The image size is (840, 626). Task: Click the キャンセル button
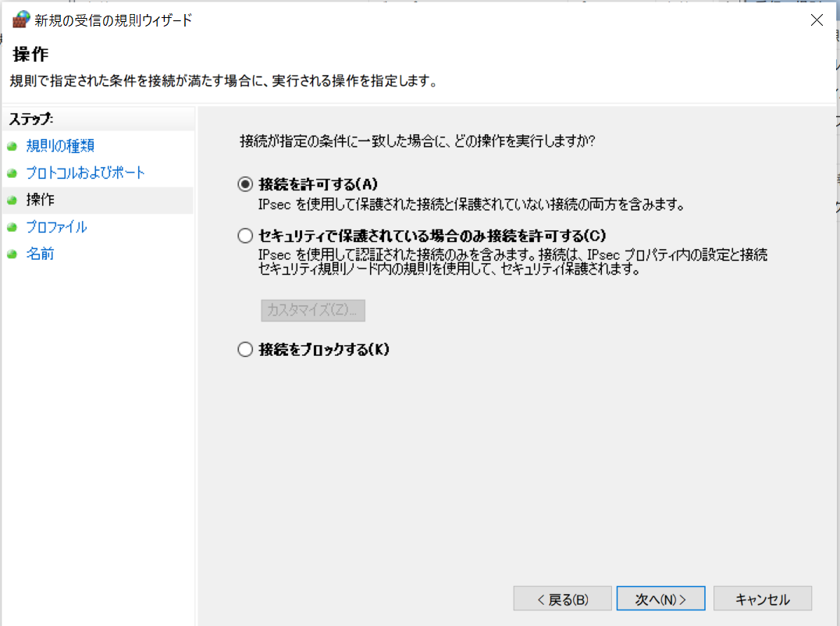coord(762,598)
